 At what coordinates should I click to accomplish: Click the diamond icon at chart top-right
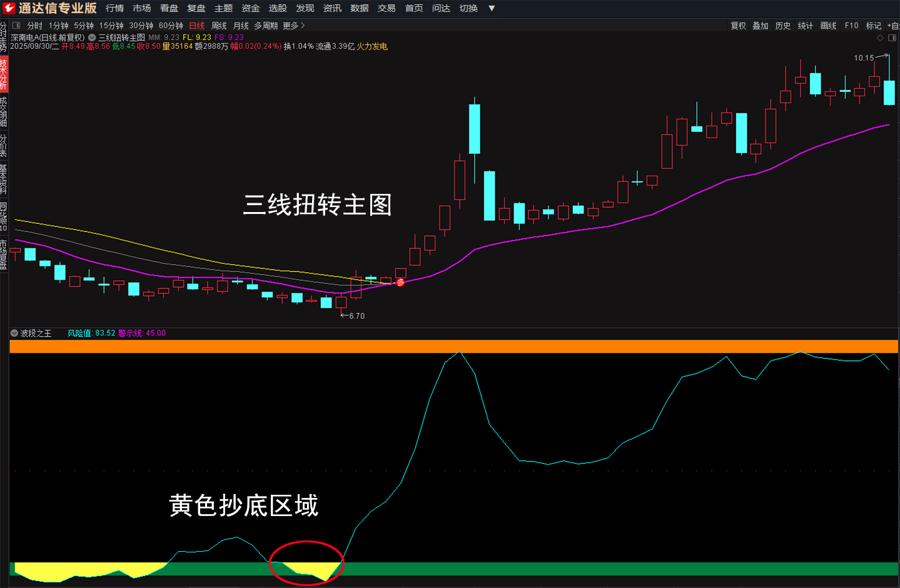coord(880,38)
